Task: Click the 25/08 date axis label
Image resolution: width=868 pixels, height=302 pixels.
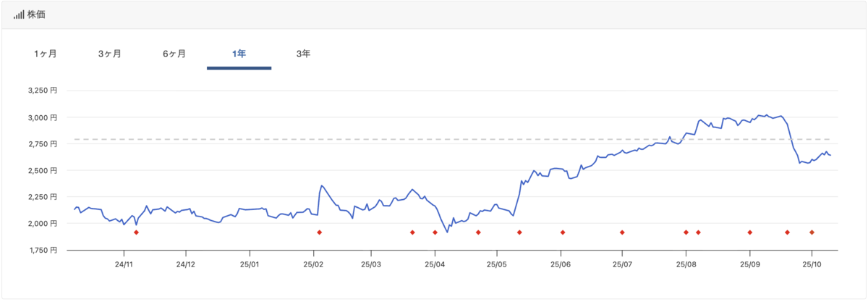Action: [x=686, y=264]
